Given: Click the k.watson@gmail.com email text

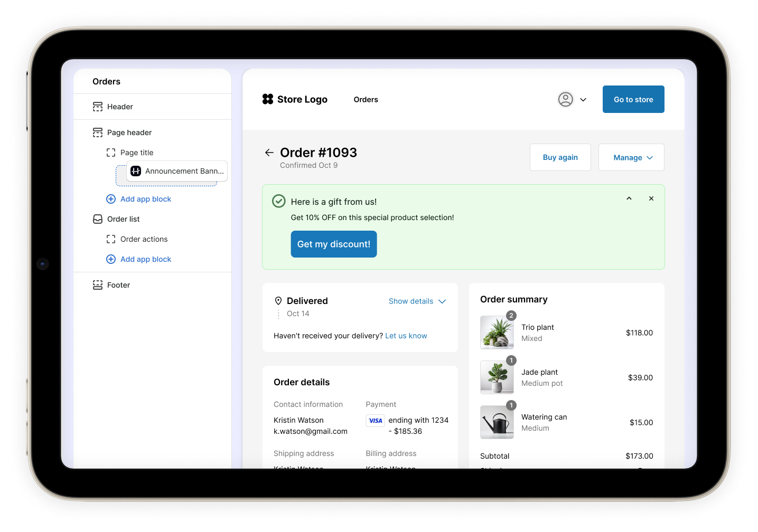Looking at the screenshot, I should 311,431.
